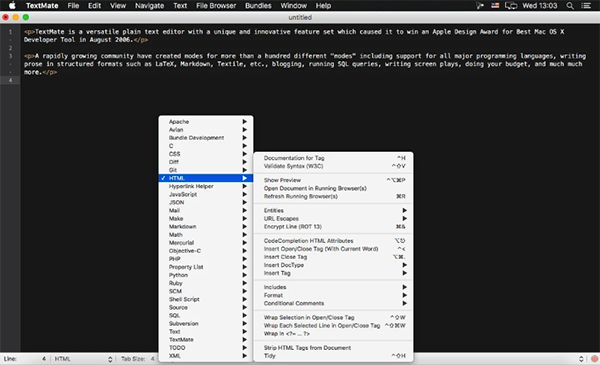The image size is (600, 365).
Task: Open the Window menu
Action: tap(293, 6)
